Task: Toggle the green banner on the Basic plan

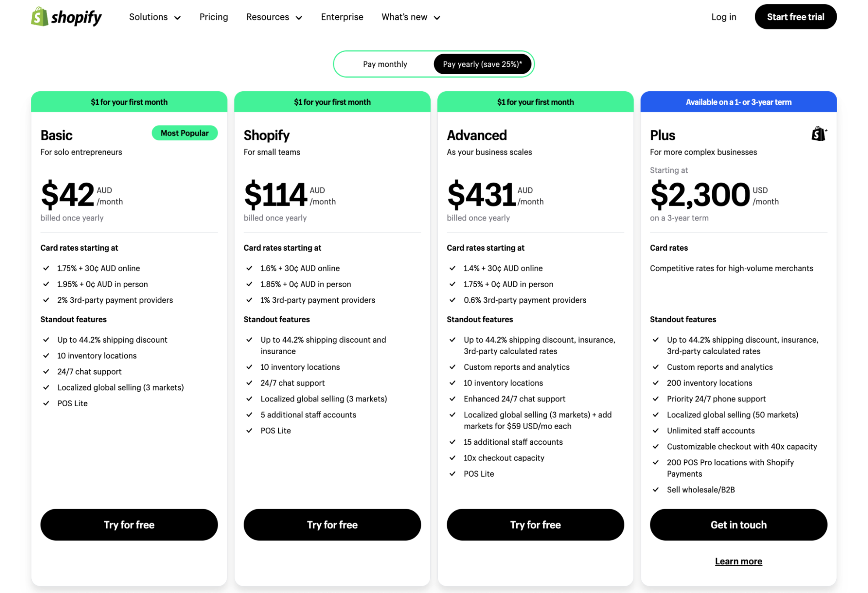Action: pyautogui.click(x=129, y=102)
